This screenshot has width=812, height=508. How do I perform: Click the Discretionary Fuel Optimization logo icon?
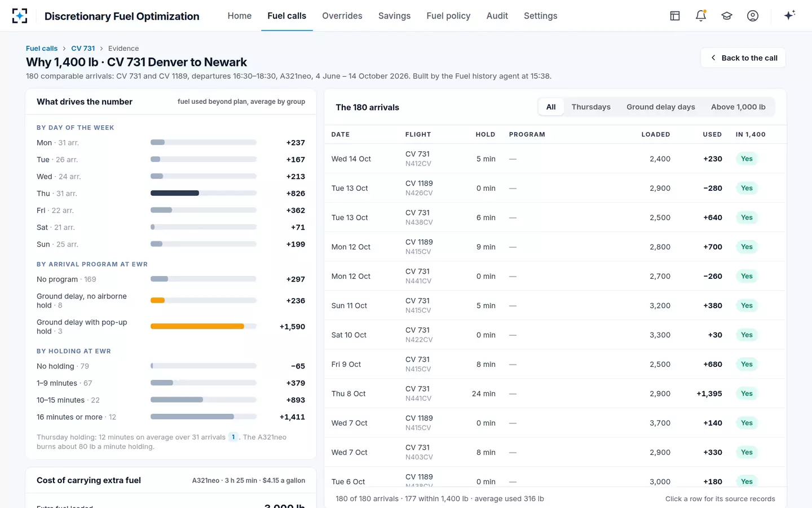(20, 16)
